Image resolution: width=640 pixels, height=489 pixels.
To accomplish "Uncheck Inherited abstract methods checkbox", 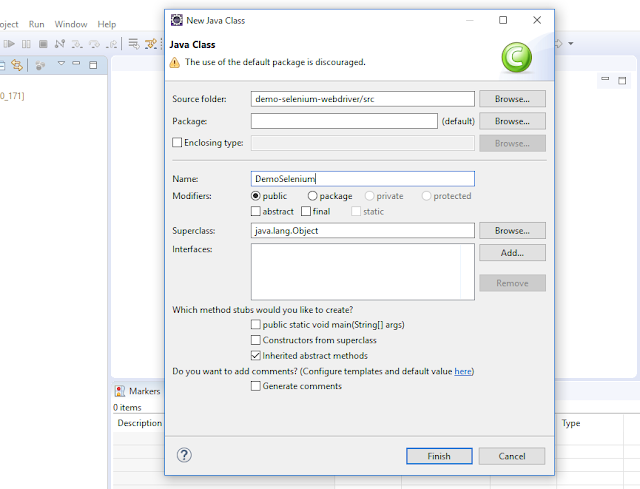I will tap(256, 356).
